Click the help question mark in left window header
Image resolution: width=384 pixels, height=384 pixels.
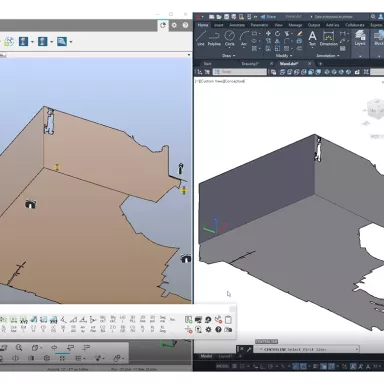pyautogui.click(x=185, y=25)
